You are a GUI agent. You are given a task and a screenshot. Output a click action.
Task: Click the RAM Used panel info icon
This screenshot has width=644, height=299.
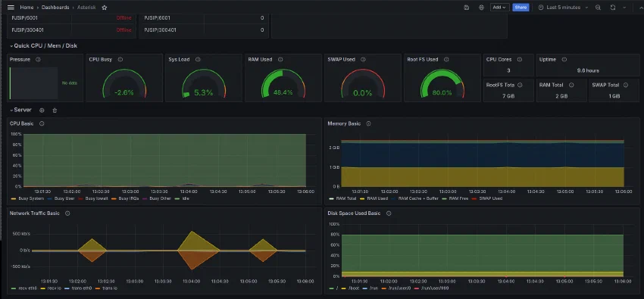(280, 60)
